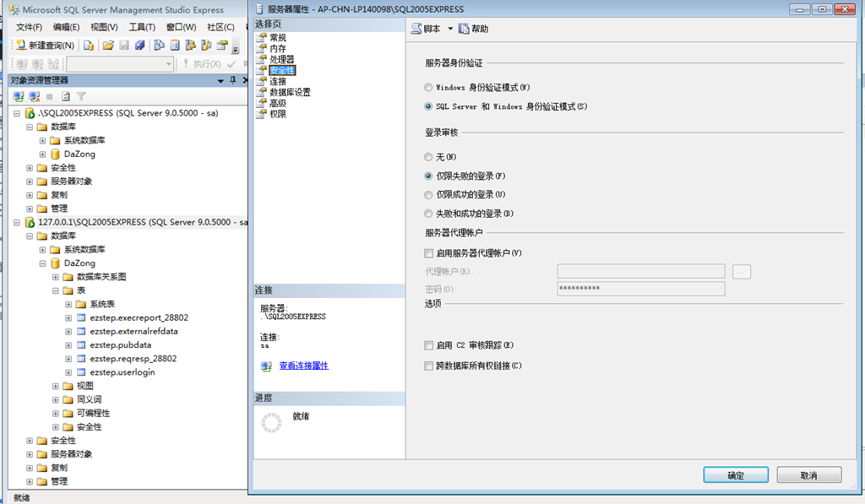Select SQL Server 和 Windows 身份验证模式 radio
Viewport: 865px width, 504px height.
428,106
